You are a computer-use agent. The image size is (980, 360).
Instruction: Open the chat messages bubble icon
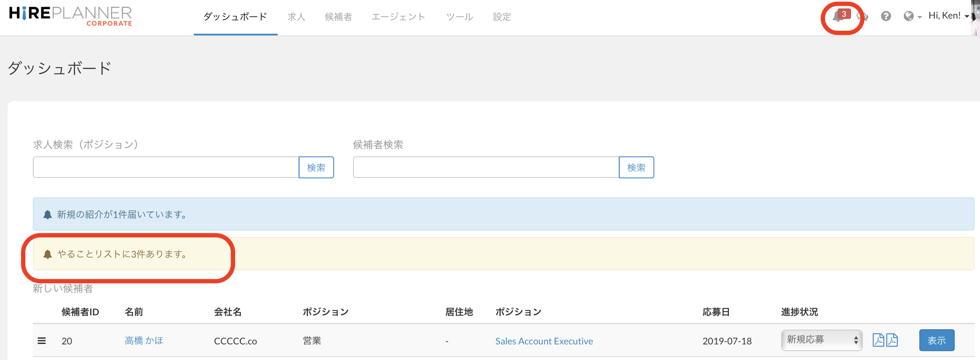[x=863, y=17]
